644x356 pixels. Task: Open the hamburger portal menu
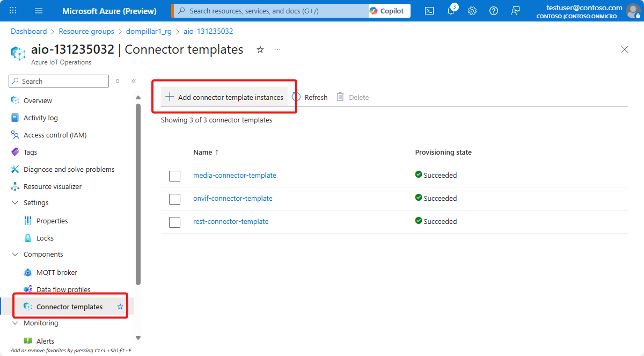39,11
